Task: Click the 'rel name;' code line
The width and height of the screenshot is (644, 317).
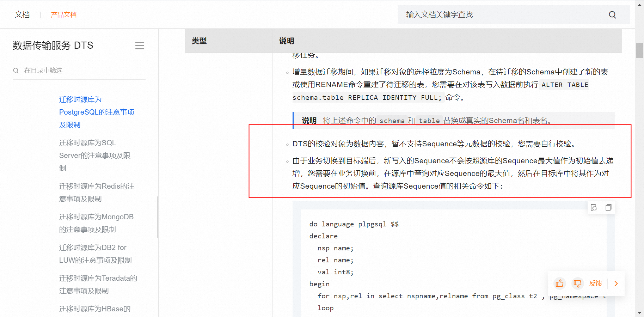Action: click(x=335, y=260)
